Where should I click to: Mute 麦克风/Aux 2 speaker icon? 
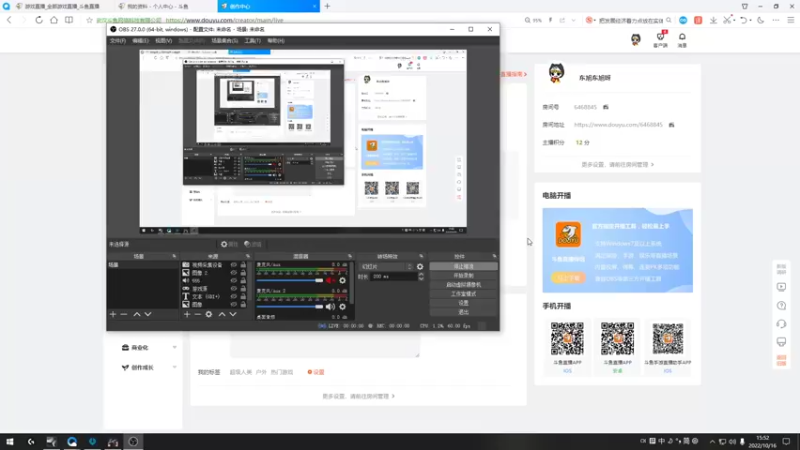coord(331,307)
